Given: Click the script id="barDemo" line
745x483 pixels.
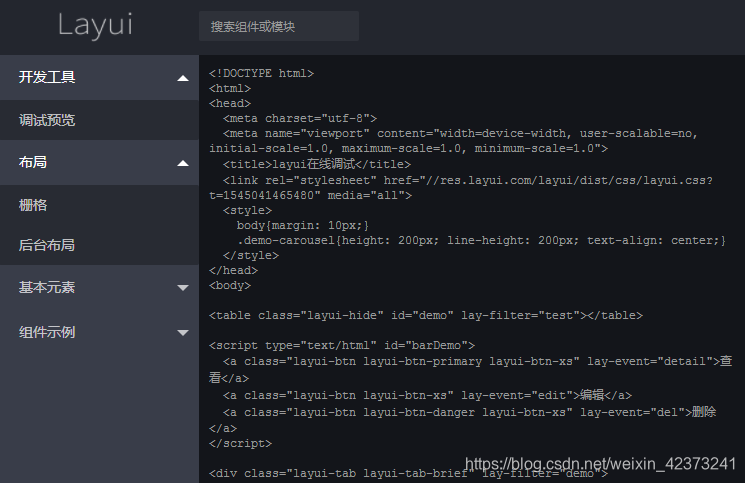Looking at the screenshot, I should (x=342, y=345).
